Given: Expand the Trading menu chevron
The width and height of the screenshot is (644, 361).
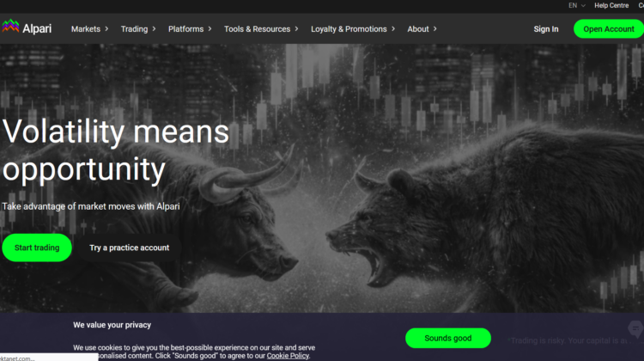Looking at the screenshot, I should click(x=154, y=28).
